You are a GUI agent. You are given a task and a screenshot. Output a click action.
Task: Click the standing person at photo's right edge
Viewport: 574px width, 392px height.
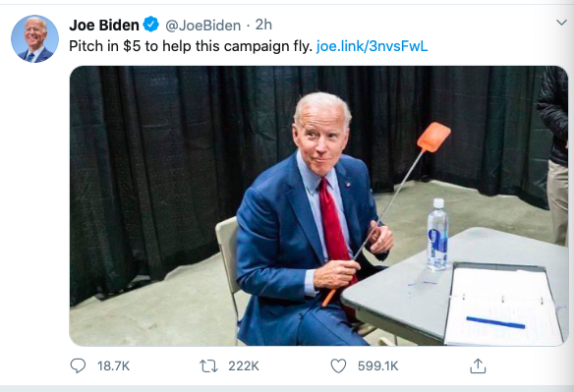click(x=554, y=153)
